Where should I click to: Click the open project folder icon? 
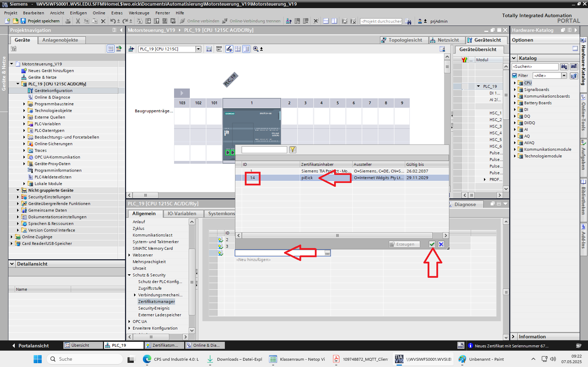click(x=15, y=21)
